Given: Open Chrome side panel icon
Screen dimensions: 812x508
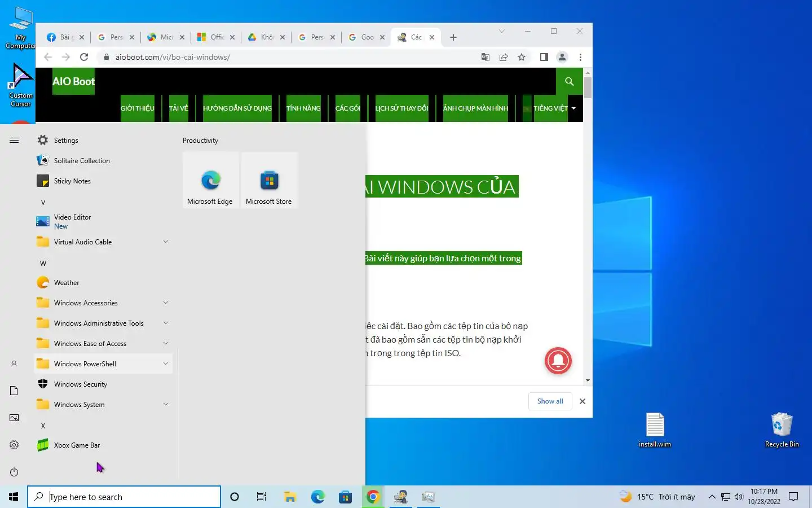Looking at the screenshot, I should (x=544, y=57).
